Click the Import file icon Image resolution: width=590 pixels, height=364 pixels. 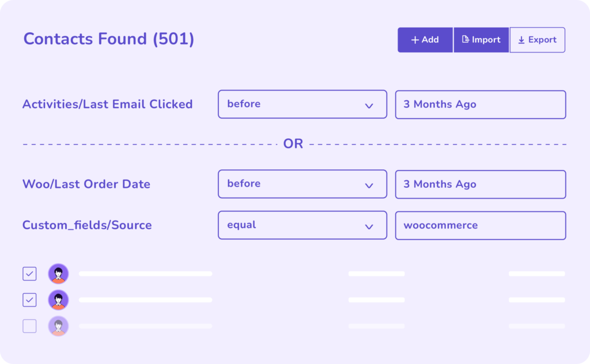point(466,39)
